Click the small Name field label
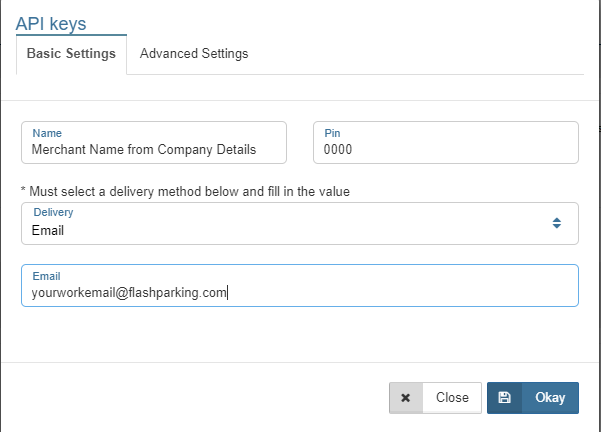601x432 pixels. coord(46,132)
